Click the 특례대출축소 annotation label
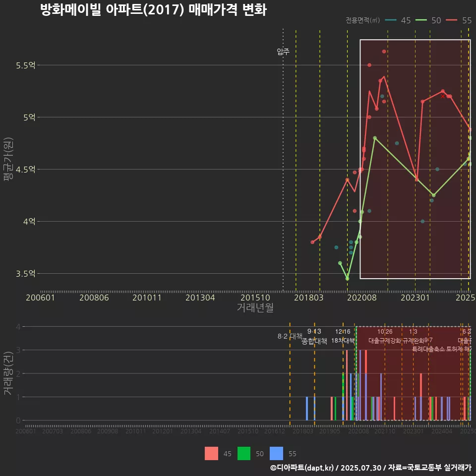476x476 pixels. point(428,349)
